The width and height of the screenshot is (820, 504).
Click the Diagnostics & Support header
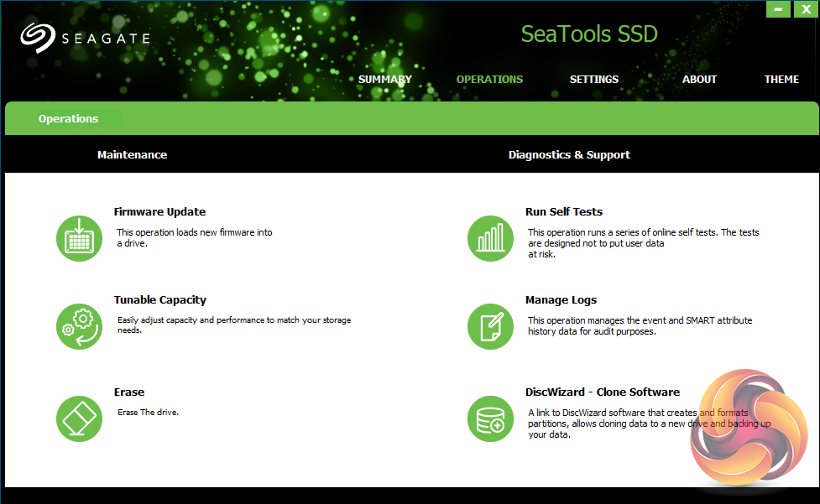(x=569, y=154)
